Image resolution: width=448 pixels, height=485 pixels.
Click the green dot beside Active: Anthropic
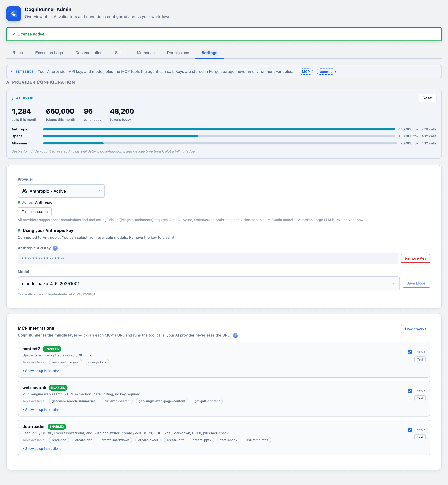[x=19, y=202]
